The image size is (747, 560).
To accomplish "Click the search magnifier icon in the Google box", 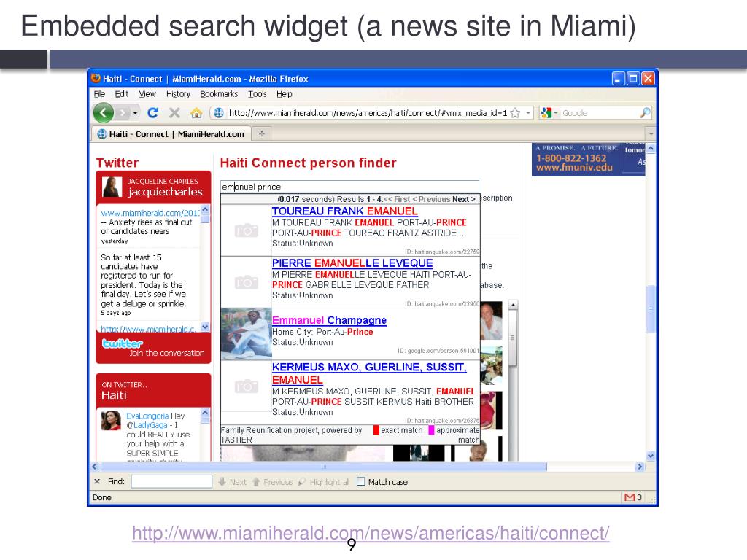I will click(645, 113).
